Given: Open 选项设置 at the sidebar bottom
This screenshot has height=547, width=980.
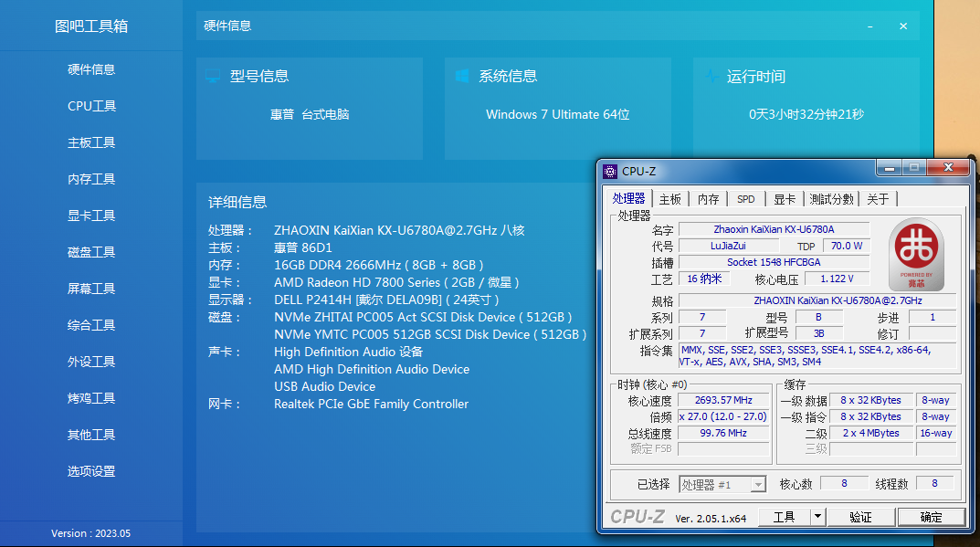Looking at the screenshot, I should tap(91, 471).
